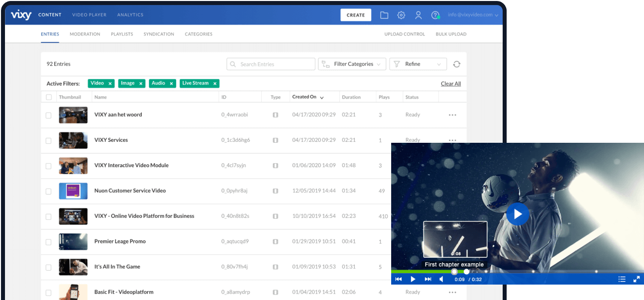644x300 pixels.
Task: Check the VIXY aan het woord row
Action: click(49, 115)
